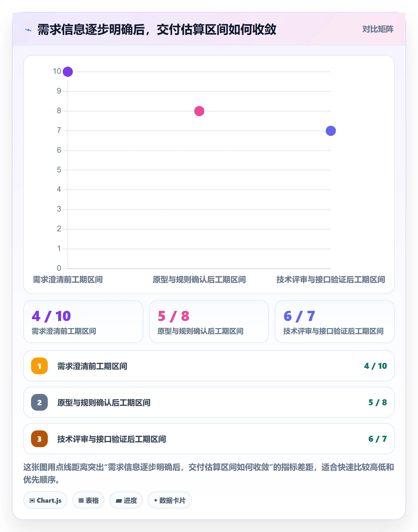Select row 技术评审与接口验证后工期区间 in ranking list
This screenshot has height=532, width=418.
[x=209, y=439]
